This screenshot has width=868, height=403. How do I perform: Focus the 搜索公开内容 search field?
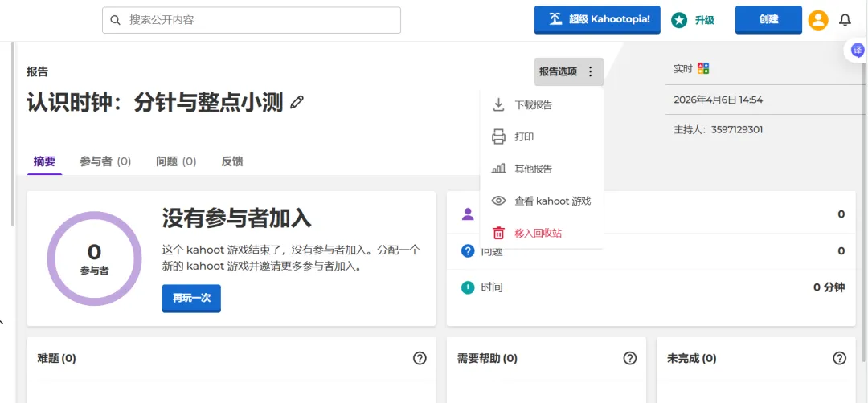[x=252, y=20]
